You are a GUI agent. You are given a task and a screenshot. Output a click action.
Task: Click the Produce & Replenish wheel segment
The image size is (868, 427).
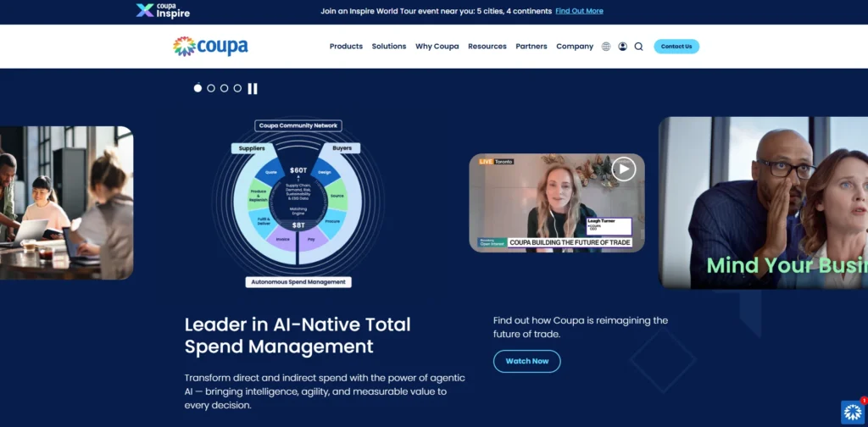pyautogui.click(x=259, y=196)
